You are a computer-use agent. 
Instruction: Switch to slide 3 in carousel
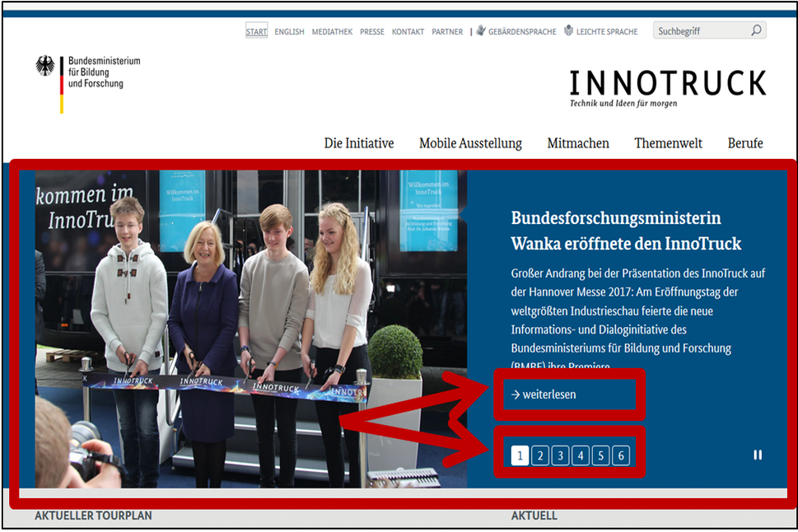point(560,455)
